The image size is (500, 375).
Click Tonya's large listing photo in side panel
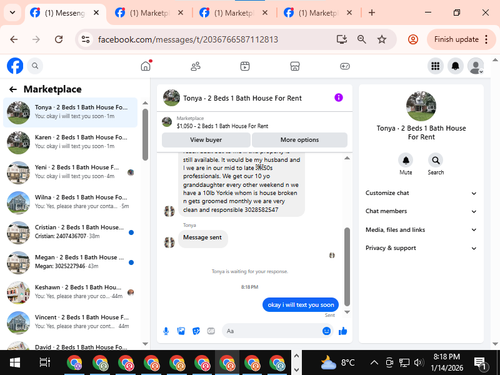[x=421, y=106]
